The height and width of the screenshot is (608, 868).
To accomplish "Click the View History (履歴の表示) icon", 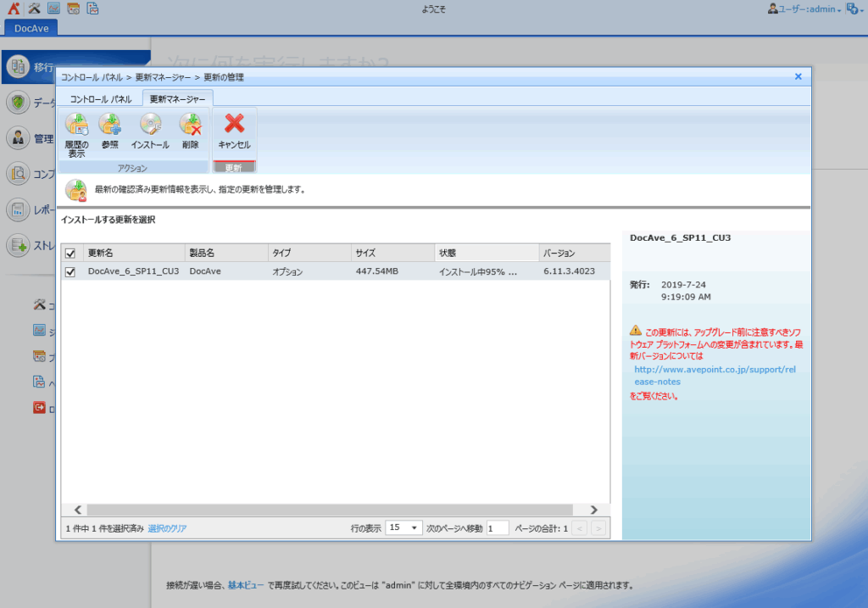I will [x=76, y=124].
